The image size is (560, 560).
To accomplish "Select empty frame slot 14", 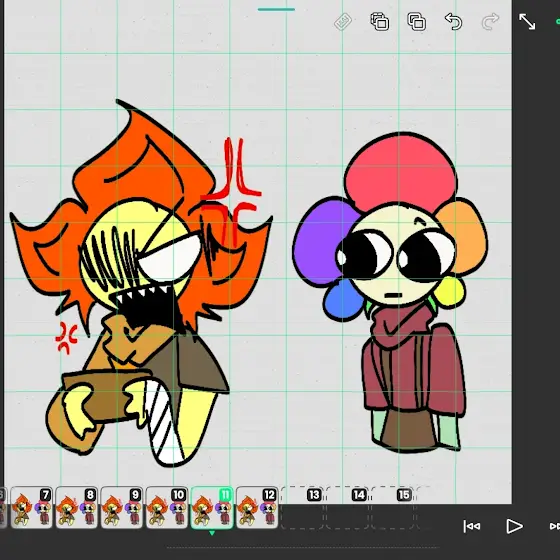I will (x=347, y=508).
